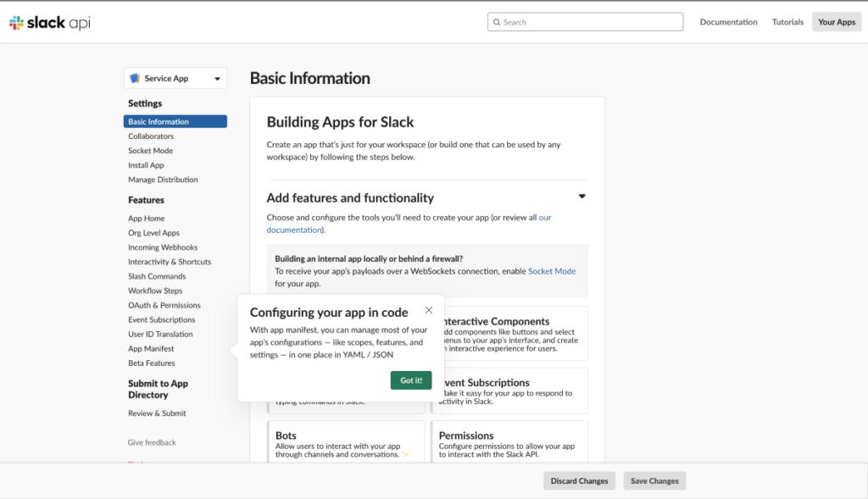Open App Manifest in the sidebar
868x499 pixels.
[151, 348]
